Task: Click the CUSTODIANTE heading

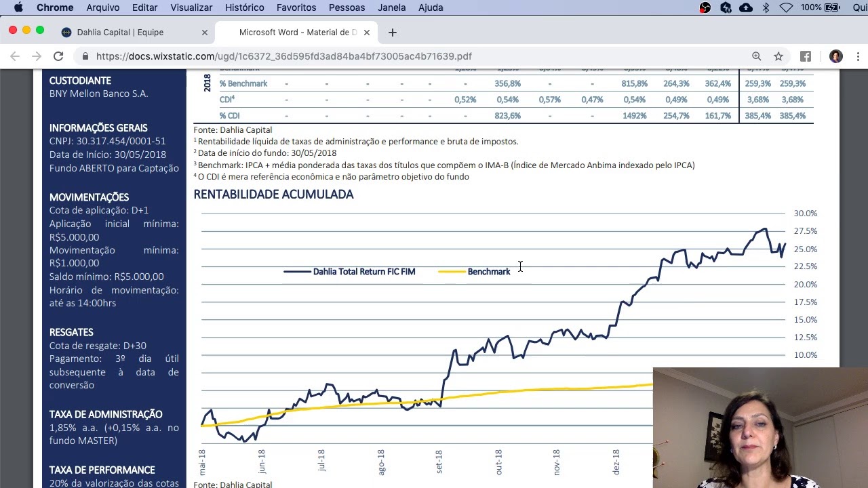Action: [80, 81]
